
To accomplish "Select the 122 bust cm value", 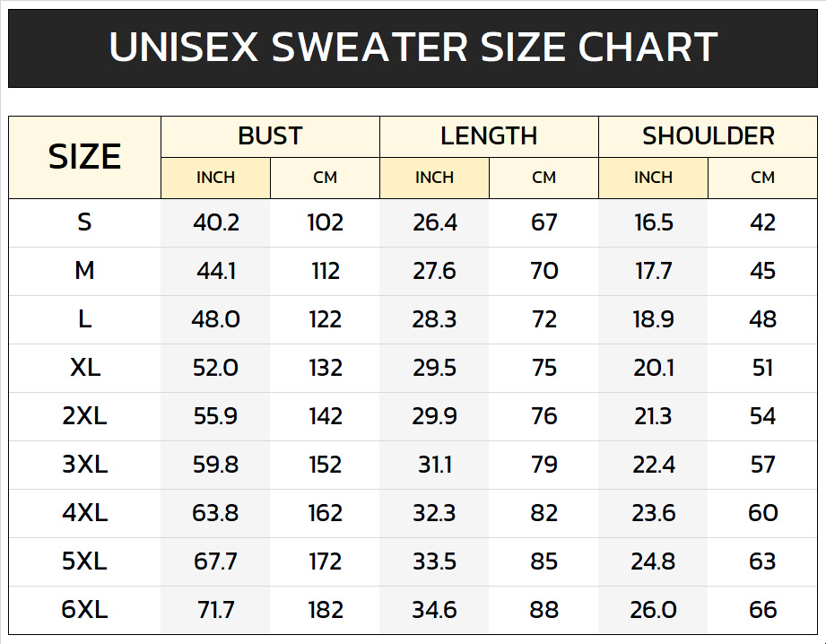I will (325, 319).
